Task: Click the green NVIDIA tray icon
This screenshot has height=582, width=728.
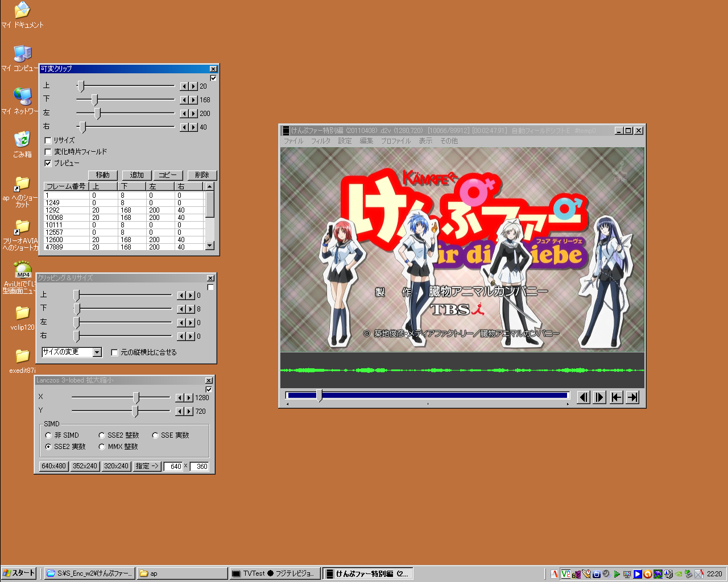Action: click(678, 574)
